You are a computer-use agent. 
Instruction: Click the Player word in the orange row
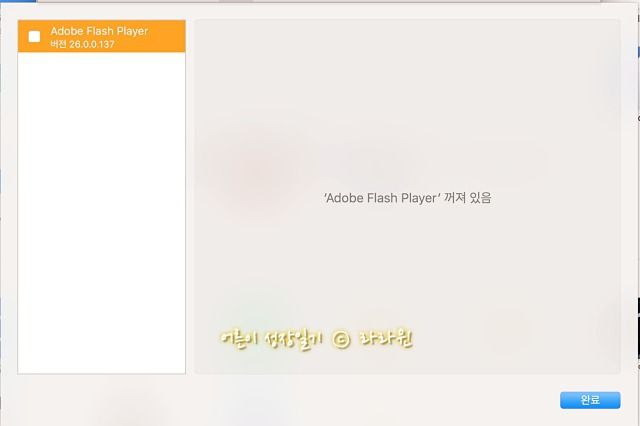pos(133,31)
